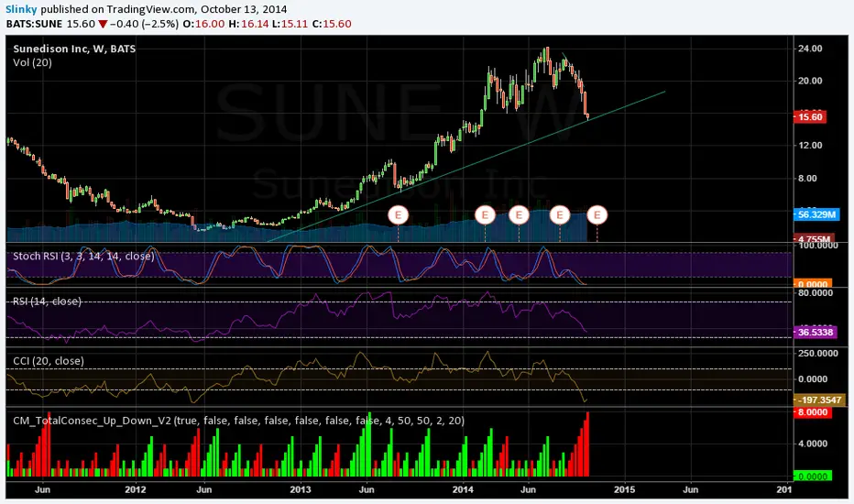Click the 250.0000 CCI axis label
This screenshot has height=504, width=854.
[818, 354]
